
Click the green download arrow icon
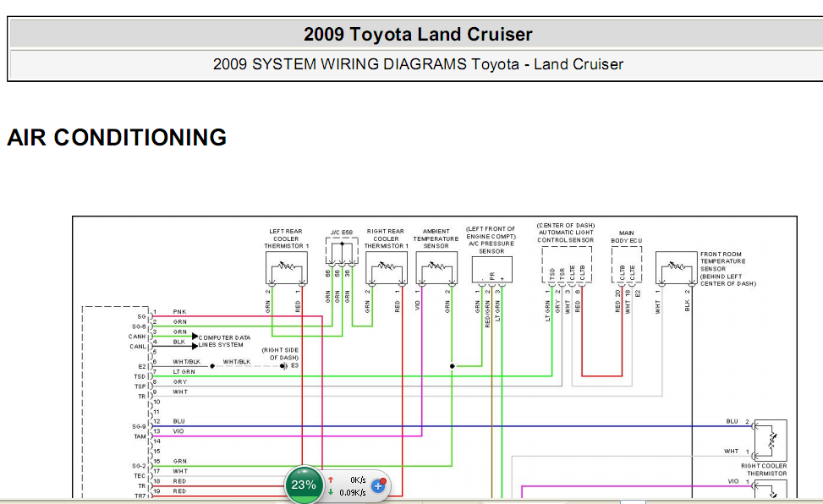(331, 492)
